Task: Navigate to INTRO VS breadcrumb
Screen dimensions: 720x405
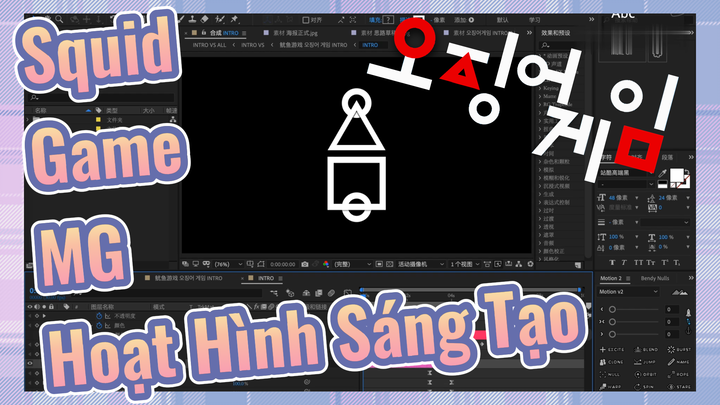Action: pos(253,45)
